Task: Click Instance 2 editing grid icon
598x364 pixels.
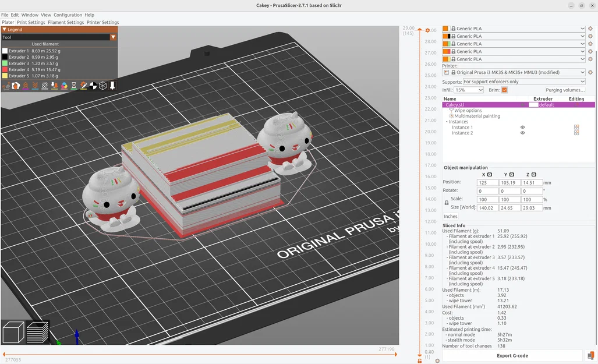Action: pyautogui.click(x=576, y=133)
